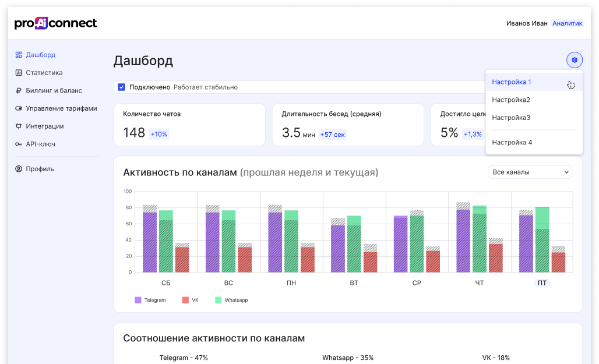Image resolution: width=599 pixels, height=364 pixels.
Task: Click the pro.Ai connect logo
Action: [x=56, y=23]
